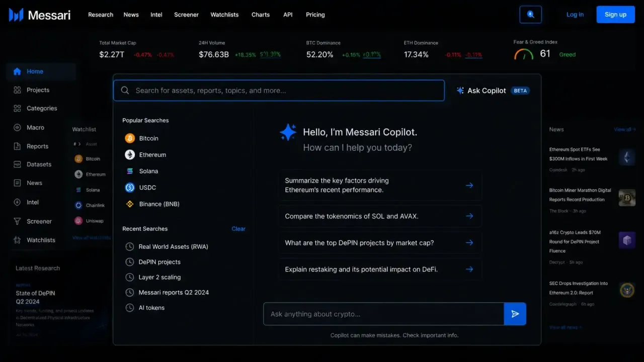Open Uniswap in the background Watchlist
This screenshot has width=644, height=362.
(90, 221)
